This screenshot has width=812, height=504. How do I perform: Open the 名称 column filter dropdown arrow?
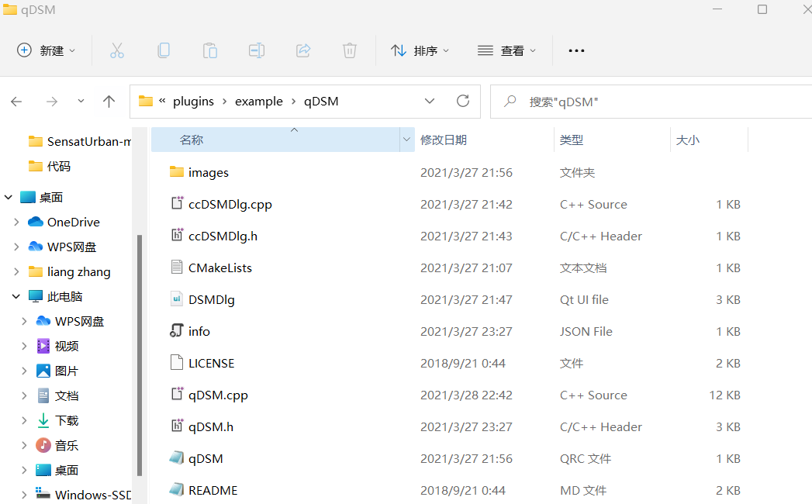pyautogui.click(x=407, y=140)
